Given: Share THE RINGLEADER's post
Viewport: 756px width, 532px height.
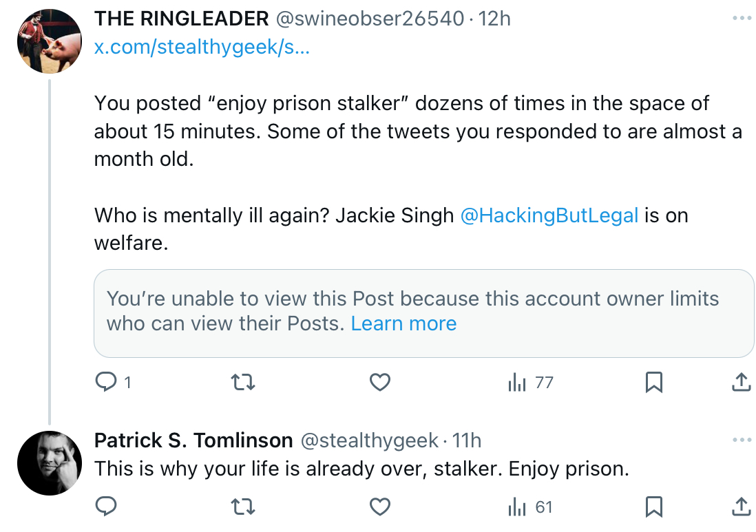Looking at the screenshot, I should (741, 382).
